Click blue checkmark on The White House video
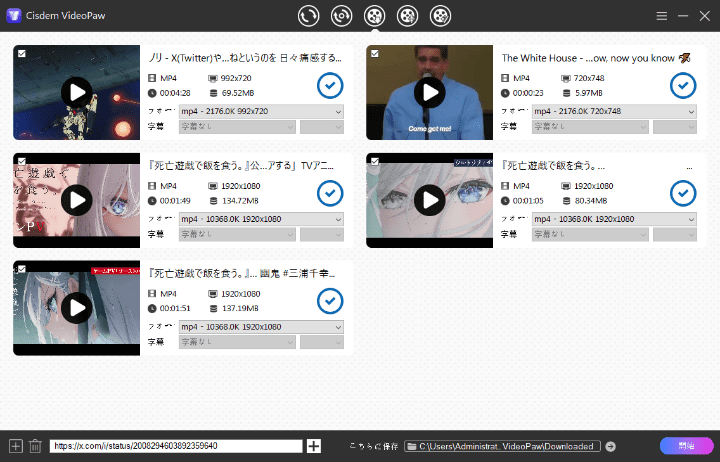 (x=683, y=85)
